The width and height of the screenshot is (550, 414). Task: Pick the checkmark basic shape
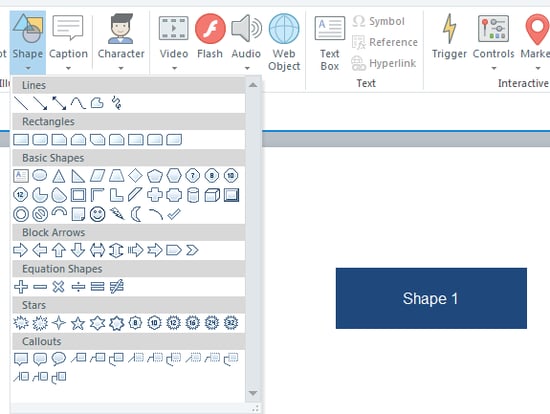174,214
